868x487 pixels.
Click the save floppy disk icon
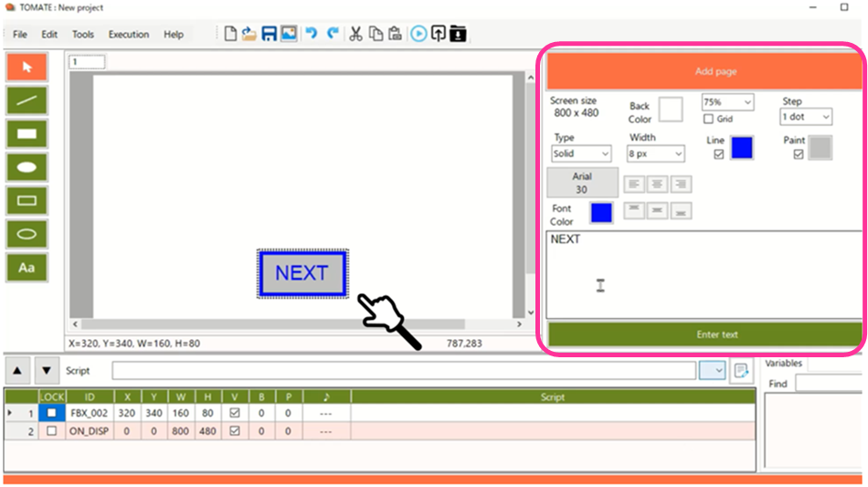269,34
